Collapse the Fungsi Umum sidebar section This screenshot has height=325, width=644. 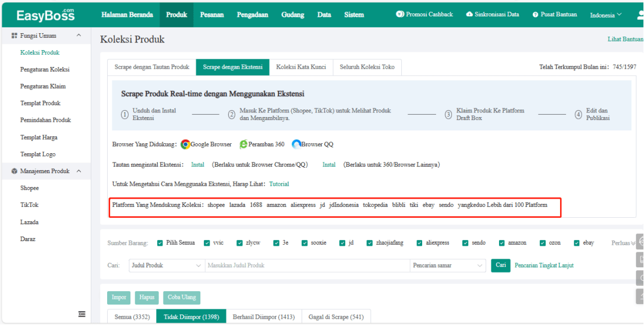tap(79, 36)
